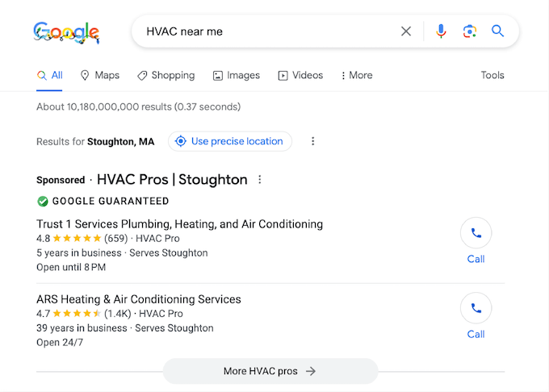Open options beside Use precise location

tap(313, 141)
